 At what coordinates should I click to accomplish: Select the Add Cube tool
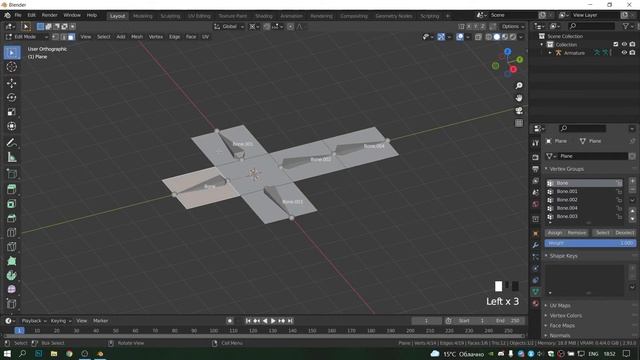[11, 173]
